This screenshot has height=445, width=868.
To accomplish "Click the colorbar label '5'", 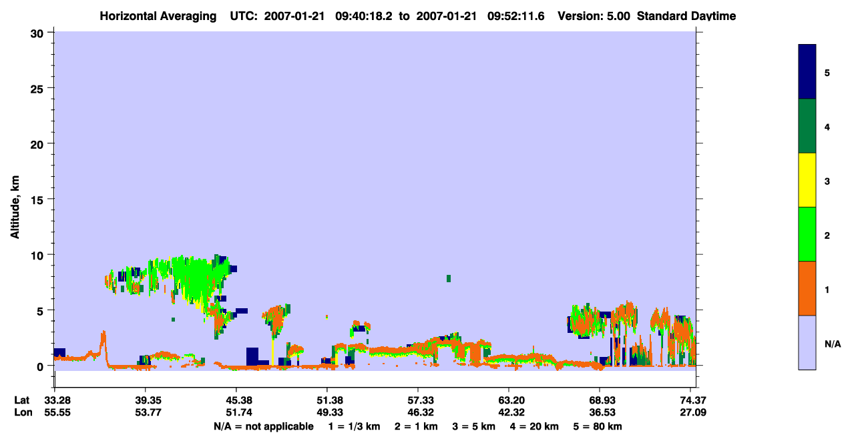I will tap(827, 73).
